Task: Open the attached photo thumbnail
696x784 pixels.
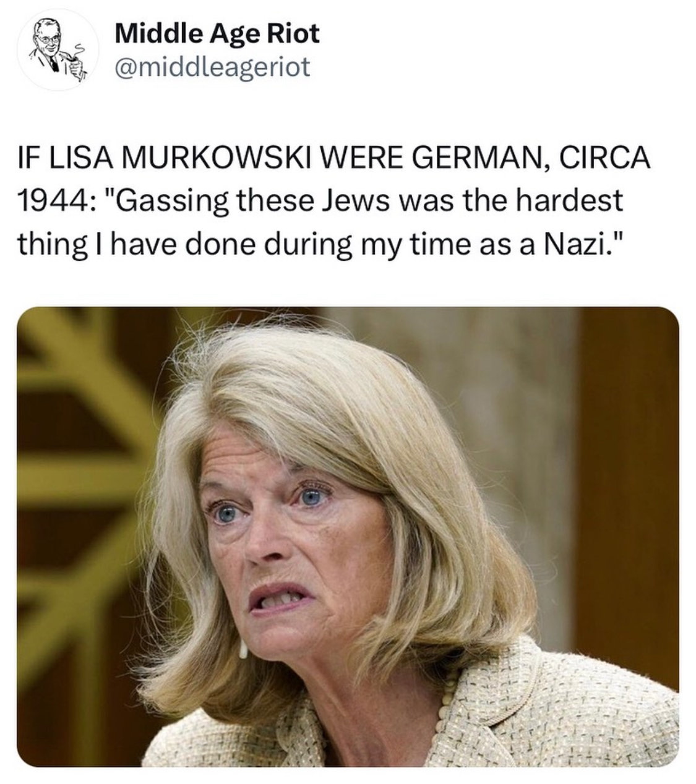Action: click(x=348, y=537)
